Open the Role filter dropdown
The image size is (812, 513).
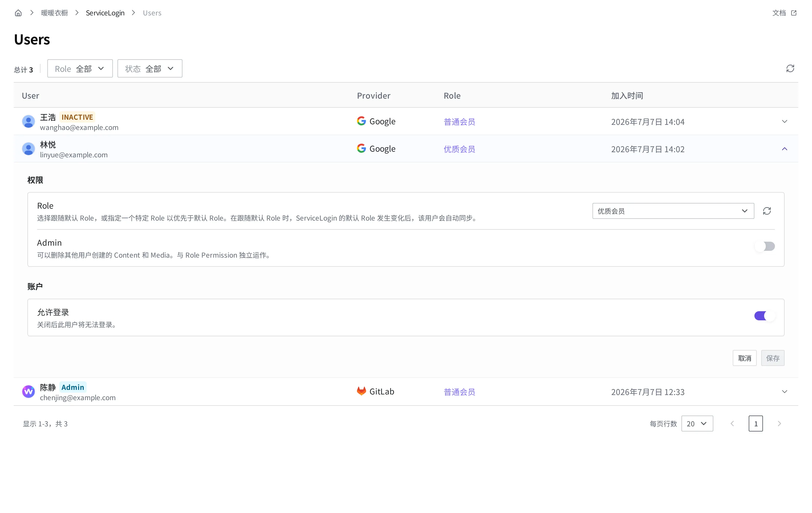pyautogui.click(x=80, y=68)
